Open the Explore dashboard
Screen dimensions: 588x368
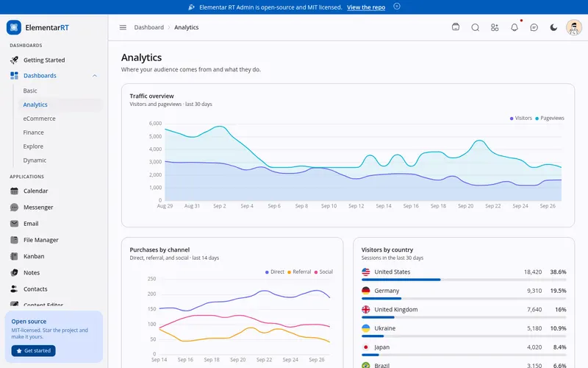tap(33, 146)
